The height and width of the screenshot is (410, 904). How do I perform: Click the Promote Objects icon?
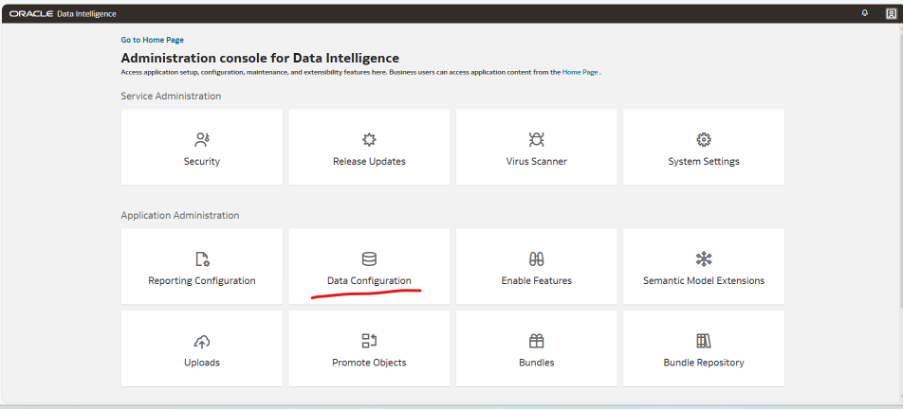[x=369, y=341]
